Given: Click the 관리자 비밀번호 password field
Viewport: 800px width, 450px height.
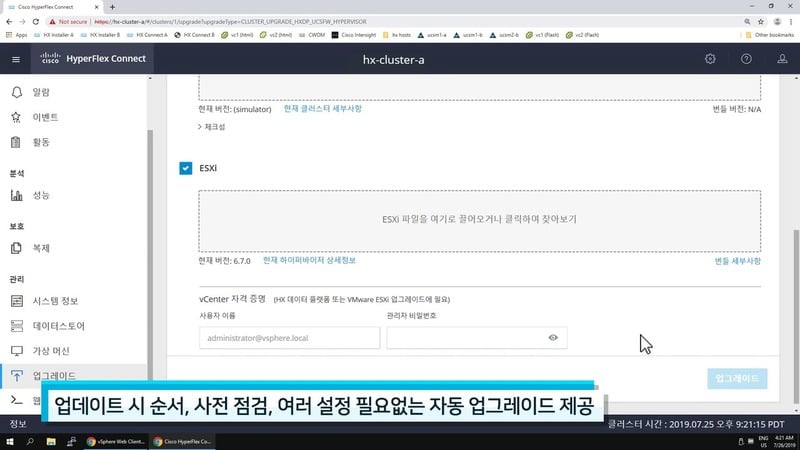Looking at the screenshot, I should tap(477, 338).
